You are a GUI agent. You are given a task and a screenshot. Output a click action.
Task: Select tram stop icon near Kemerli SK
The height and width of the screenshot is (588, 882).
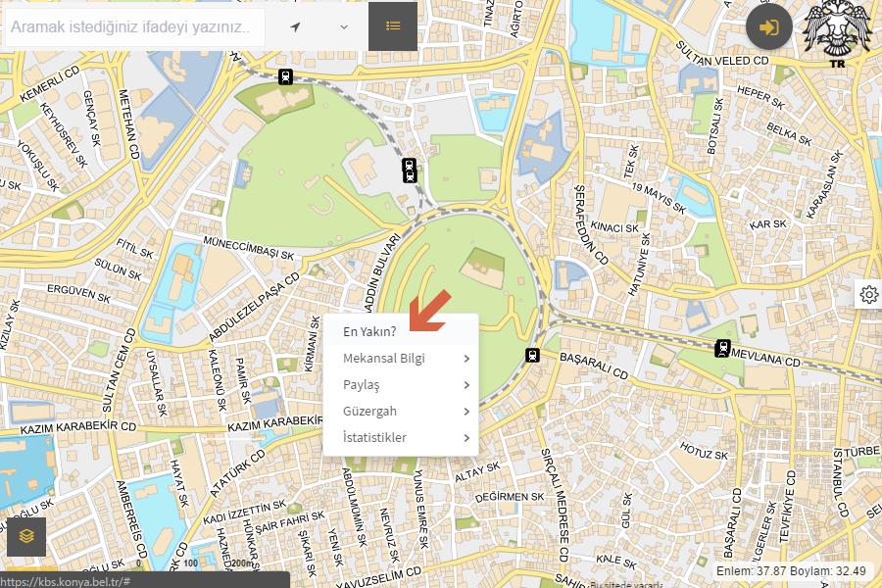coord(285,76)
